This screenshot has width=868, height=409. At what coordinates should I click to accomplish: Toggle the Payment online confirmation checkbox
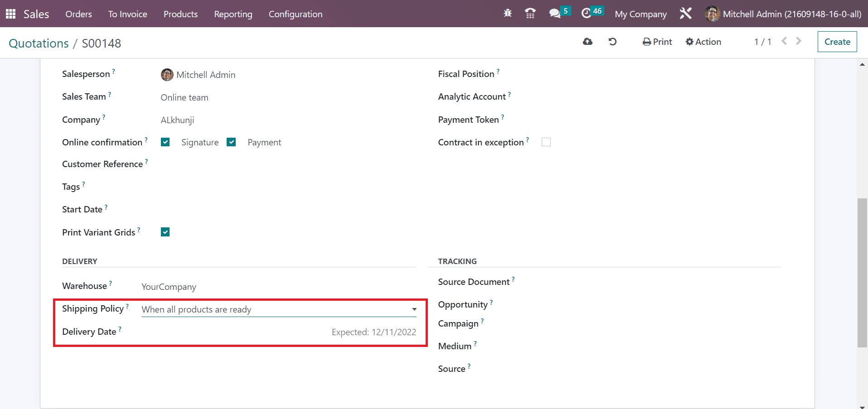232,142
